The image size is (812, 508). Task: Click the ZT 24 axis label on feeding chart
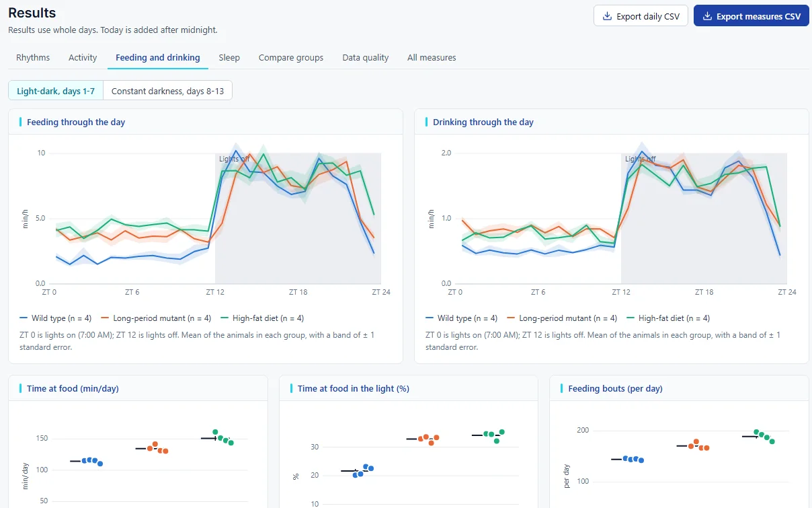pos(381,293)
